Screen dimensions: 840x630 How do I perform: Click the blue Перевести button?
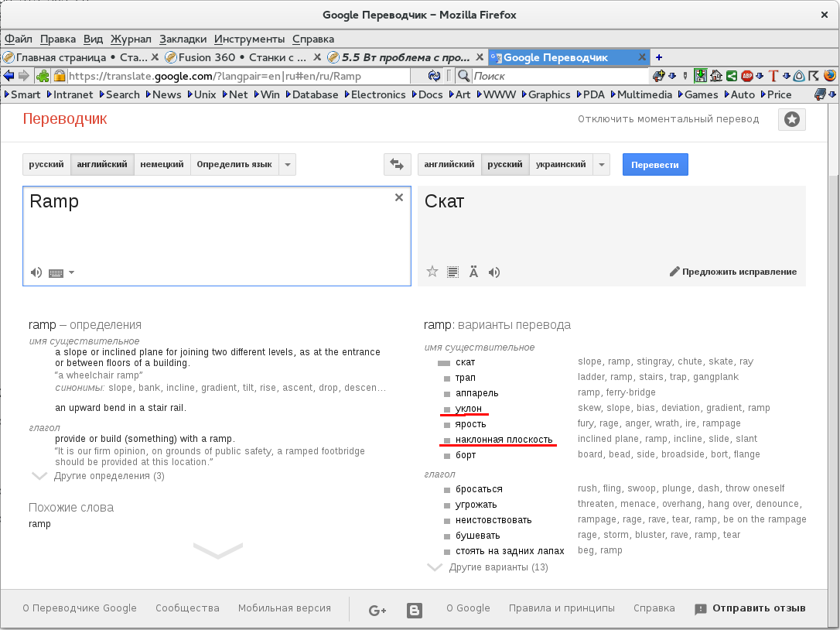(x=655, y=165)
